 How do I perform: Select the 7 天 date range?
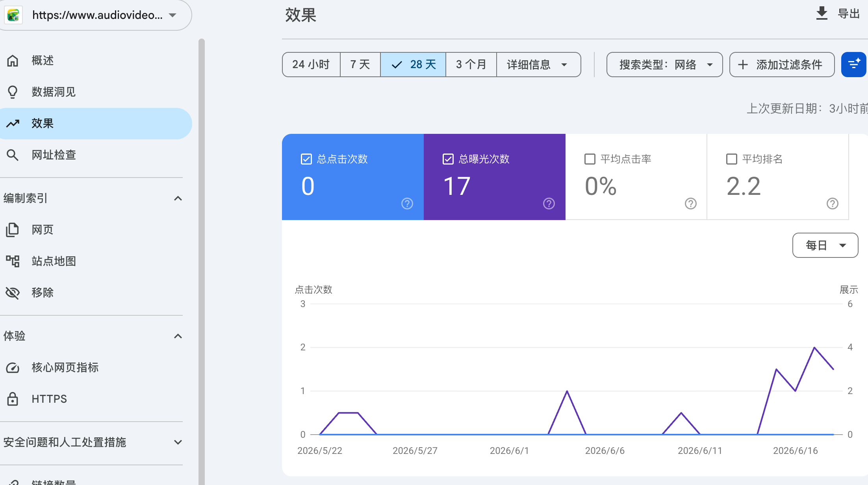tap(360, 65)
